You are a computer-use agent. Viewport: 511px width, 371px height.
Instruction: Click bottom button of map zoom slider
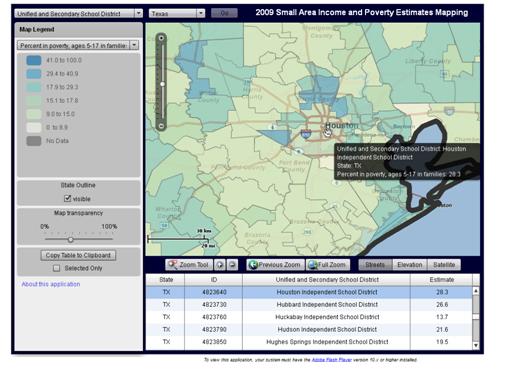click(x=161, y=126)
